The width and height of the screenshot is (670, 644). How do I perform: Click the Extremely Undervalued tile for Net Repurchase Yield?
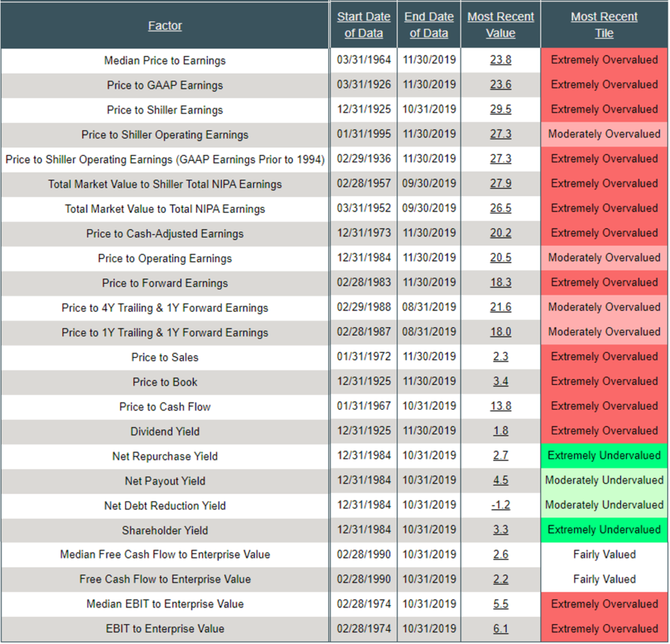pos(604,456)
